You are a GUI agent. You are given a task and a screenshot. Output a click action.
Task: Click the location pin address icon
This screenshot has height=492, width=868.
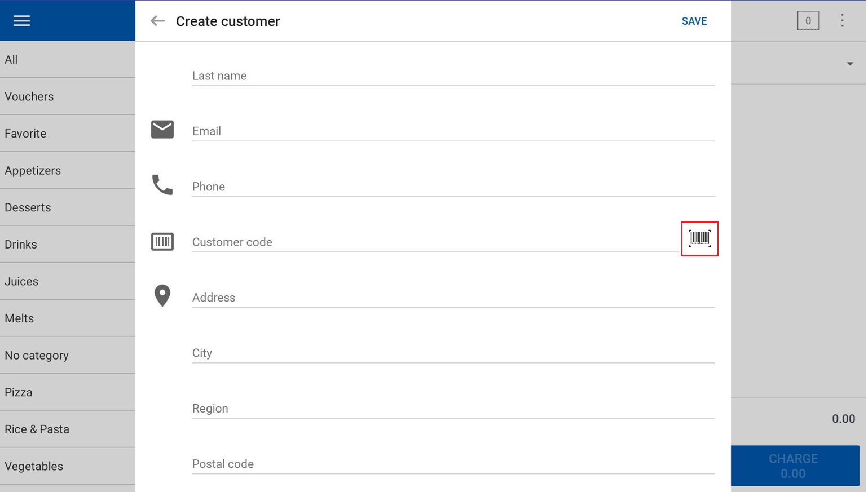click(x=162, y=296)
